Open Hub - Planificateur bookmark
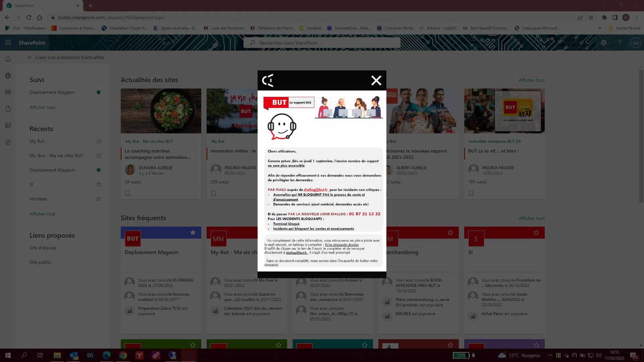 click(x=26, y=28)
